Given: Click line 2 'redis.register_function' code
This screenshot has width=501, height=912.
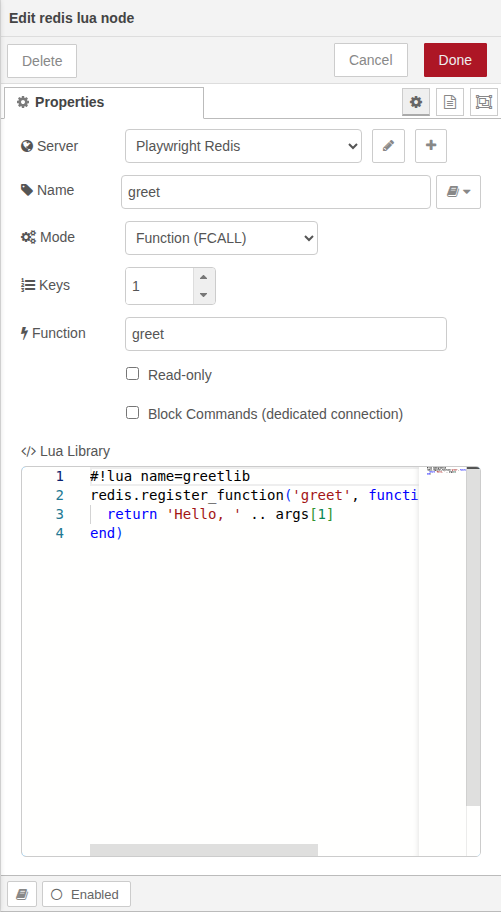Looking at the screenshot, I should coord(254,496).
